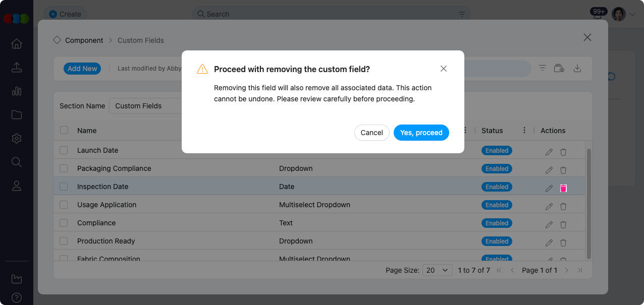Image resolution: width=644 pixels, height=305 pixels.
Task: Tick the checkbox for the Launch Date row
Action: point(64,150)
